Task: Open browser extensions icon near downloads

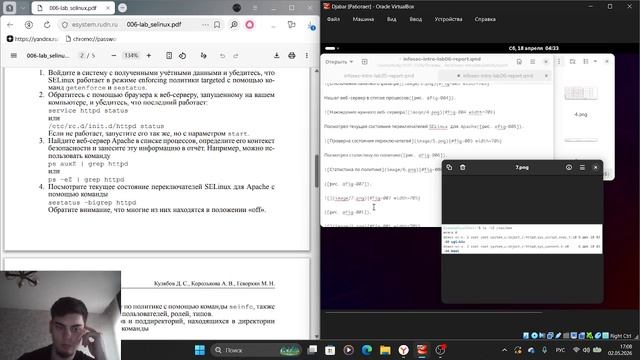Action: pyautogui.click(x=291, y=25)
